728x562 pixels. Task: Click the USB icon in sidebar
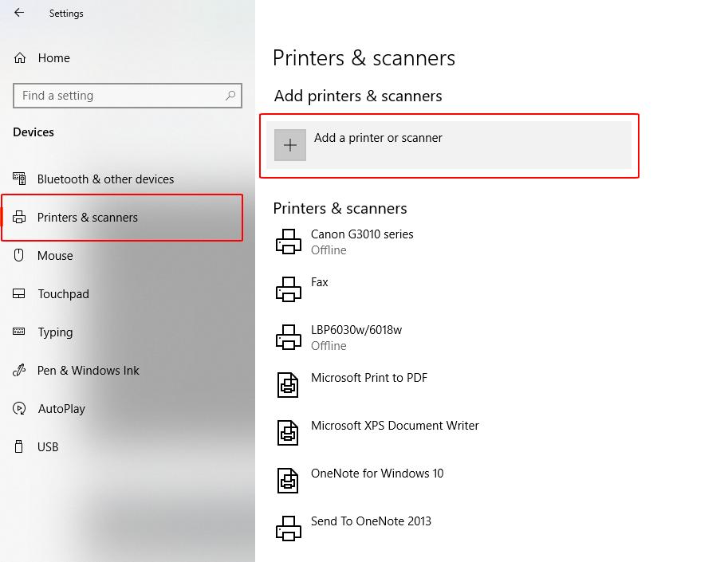18,446
